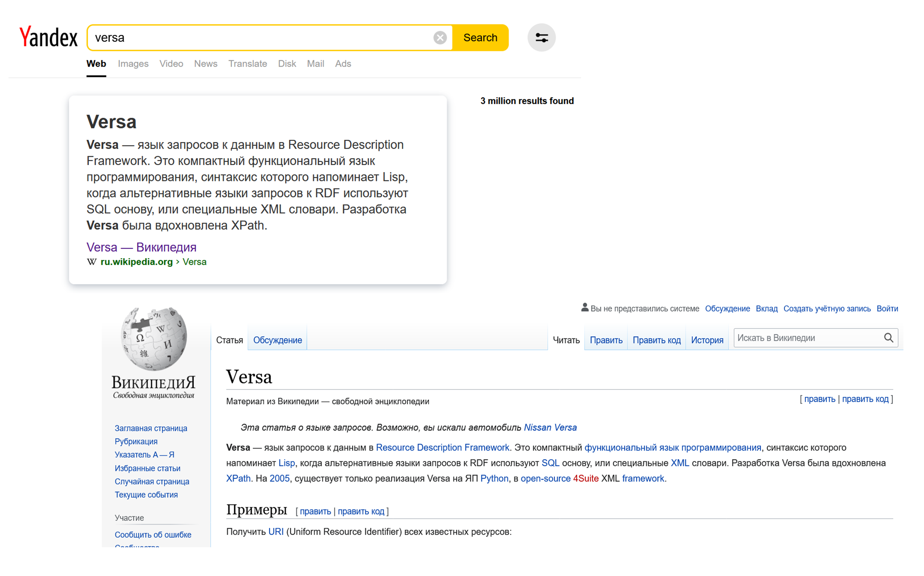Click the Википедия wordmark text

pyautogui.click(x=153, y=382)
